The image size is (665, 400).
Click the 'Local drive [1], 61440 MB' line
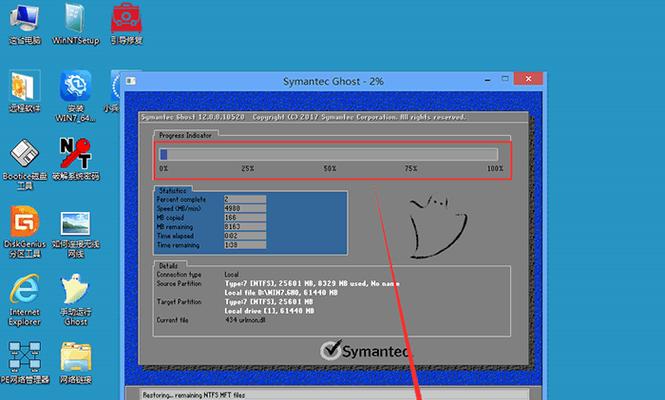click(x=270, y=311)
